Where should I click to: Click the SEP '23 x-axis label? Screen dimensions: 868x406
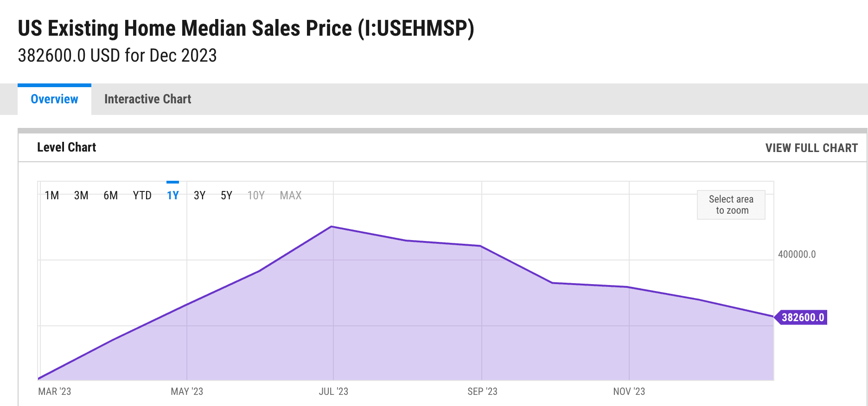pyautogui.click(x=482, y=392)
